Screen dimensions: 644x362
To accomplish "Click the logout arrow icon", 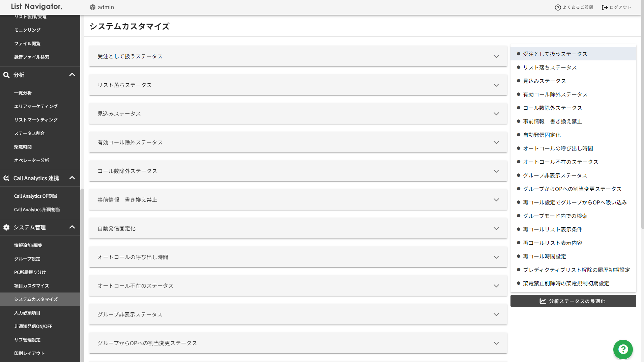I will [x=605, y=7].
